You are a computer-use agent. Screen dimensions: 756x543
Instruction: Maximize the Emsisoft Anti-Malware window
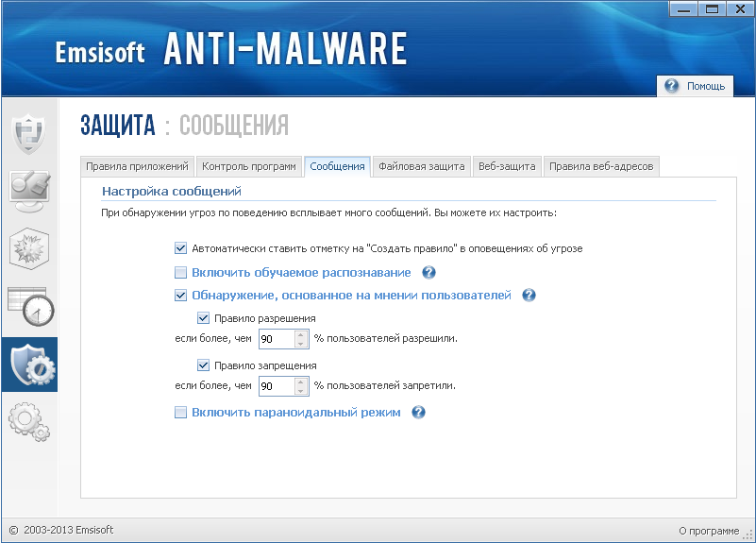712,8
